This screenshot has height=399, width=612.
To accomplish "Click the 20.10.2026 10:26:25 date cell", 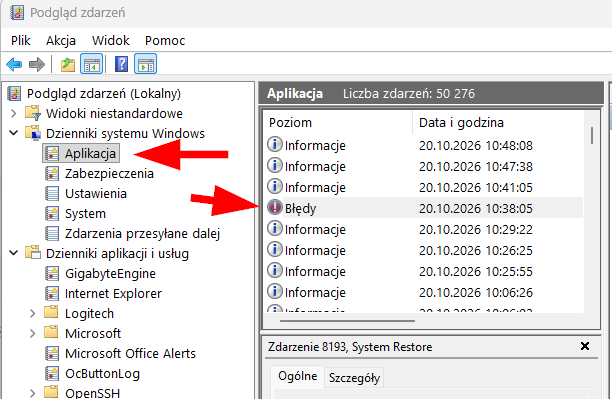I will (x=476, y=250).
